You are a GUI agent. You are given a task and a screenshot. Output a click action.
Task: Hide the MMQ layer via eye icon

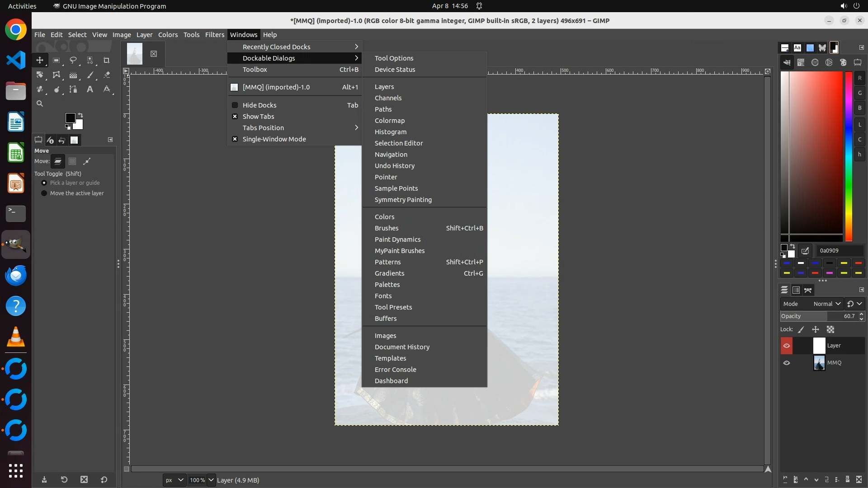coord(787,363)
